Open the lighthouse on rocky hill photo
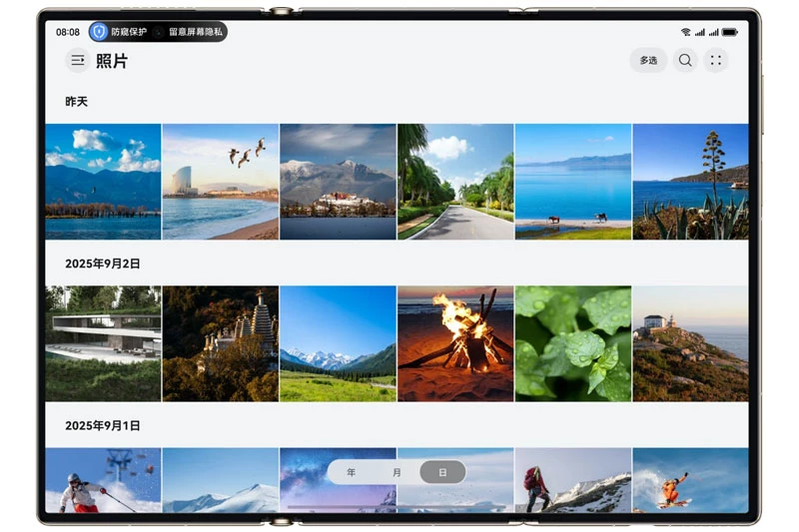 point(690,343)
